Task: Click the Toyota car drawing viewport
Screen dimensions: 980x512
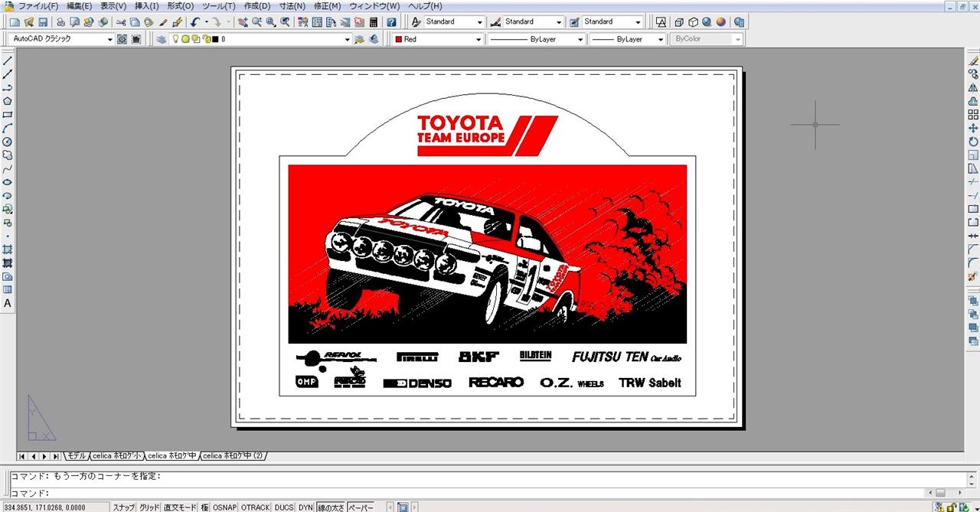Action: click(487, 253)
